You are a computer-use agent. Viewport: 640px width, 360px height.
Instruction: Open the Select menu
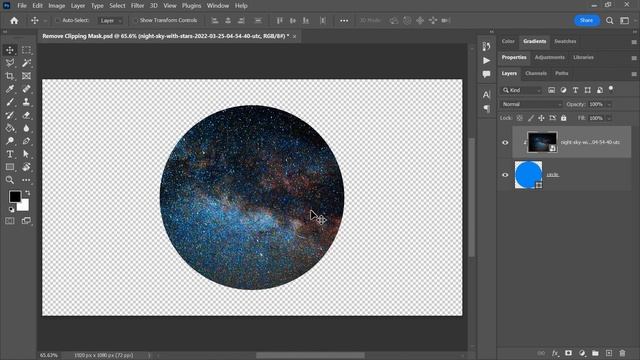click(117, 6)
